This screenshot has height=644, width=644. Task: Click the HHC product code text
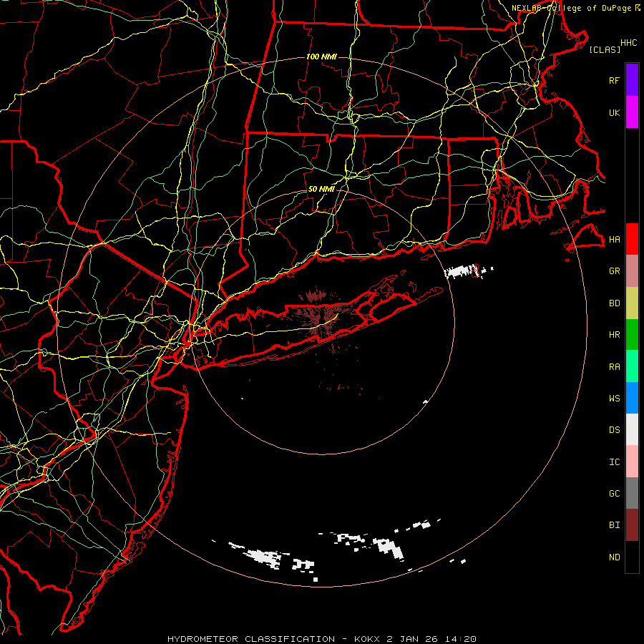click(629, 43)
